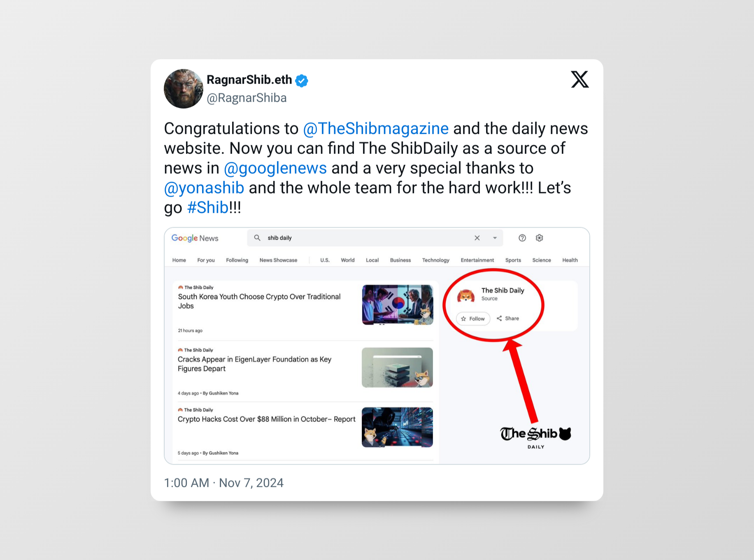
Task: Open the RagnarShib.eth profile avatar
Action: [x=184, y=88]
